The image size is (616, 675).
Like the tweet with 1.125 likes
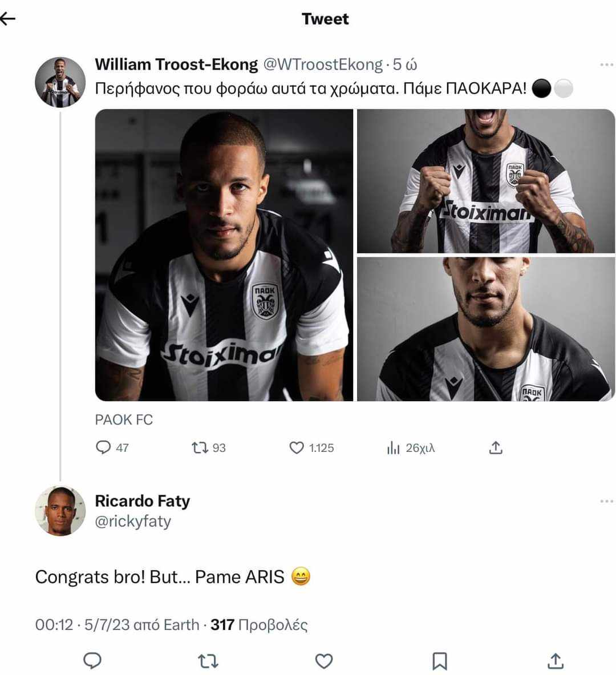coord(296,448)
